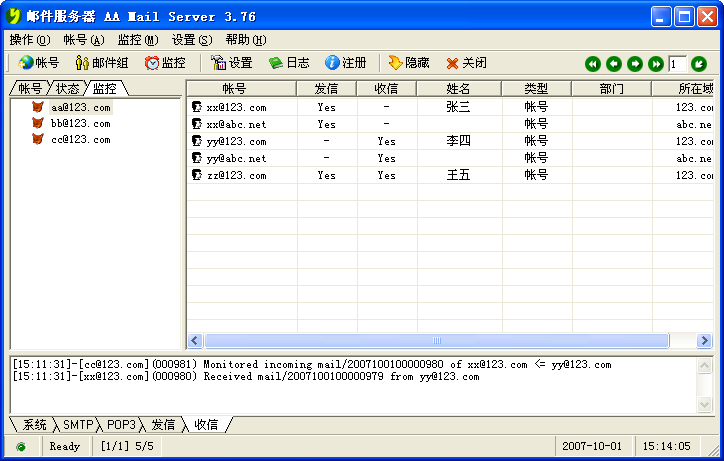
Task: Select aa@123.com in monitor list
Action: pyautogui.click(x=81, y=108)
